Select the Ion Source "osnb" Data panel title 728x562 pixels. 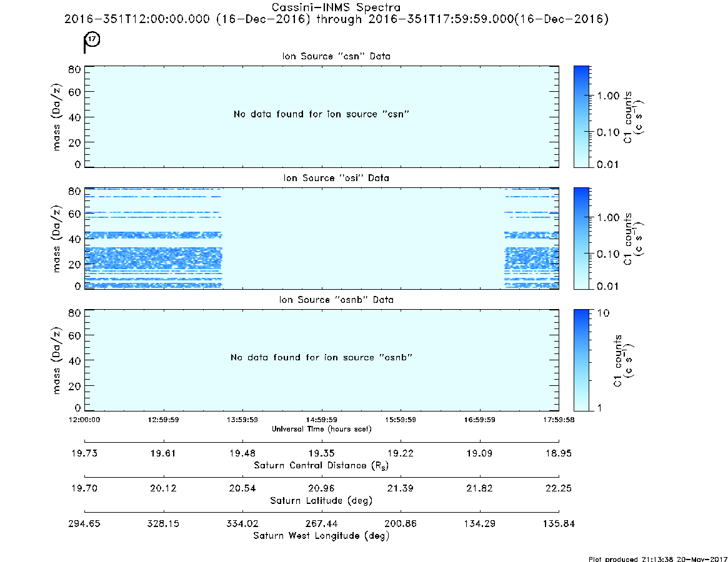click(336, 300)
